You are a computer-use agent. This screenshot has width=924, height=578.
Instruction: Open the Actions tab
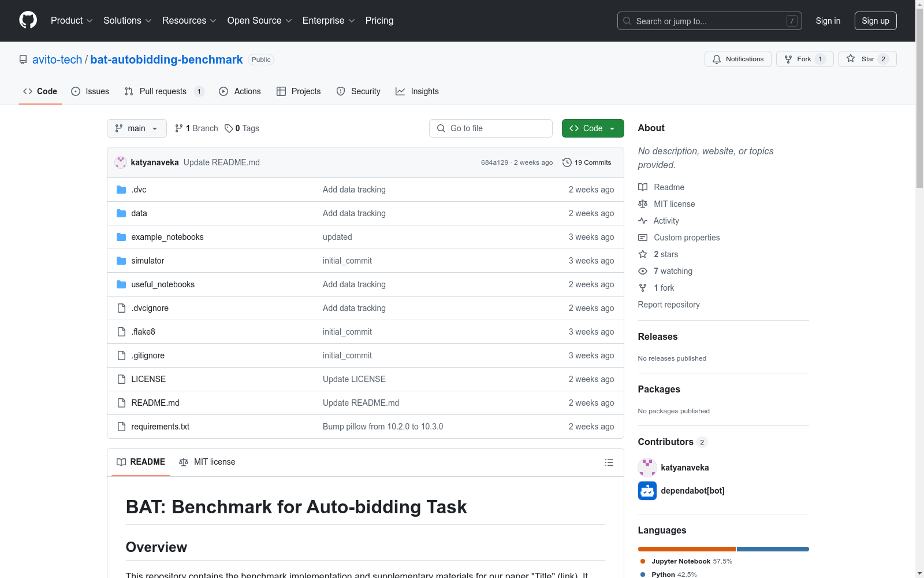point(240,91)
